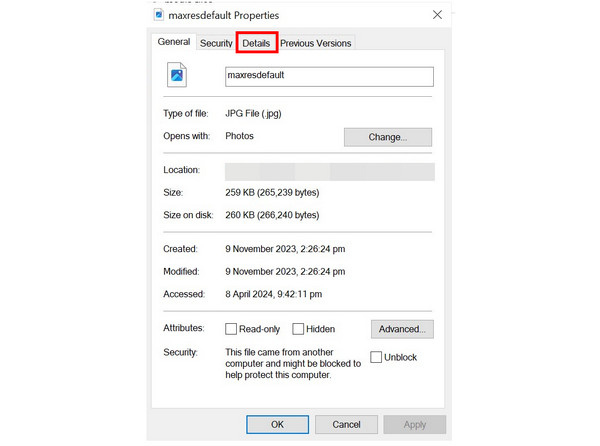Click the size value '259 KB (265,239 bytes)'
The image size is (600, 446).
pos(272,192)
